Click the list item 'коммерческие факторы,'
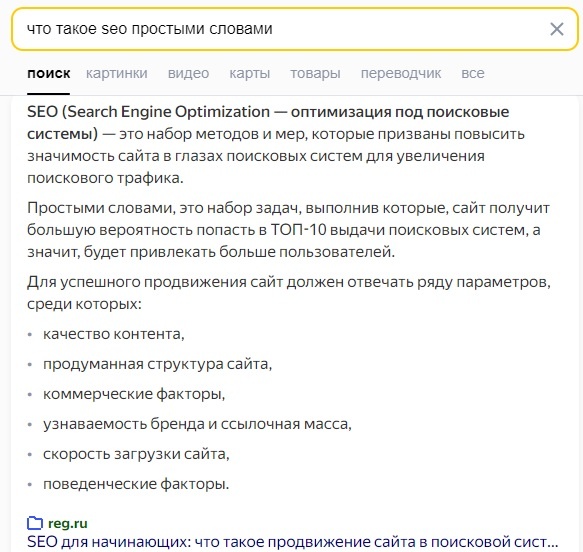 tap(134, 394)
